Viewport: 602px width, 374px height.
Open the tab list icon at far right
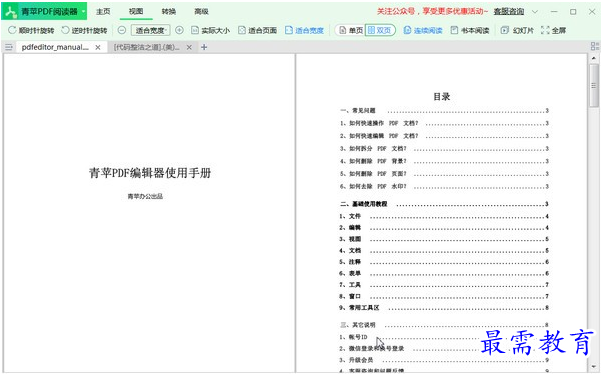coord(595,46)
